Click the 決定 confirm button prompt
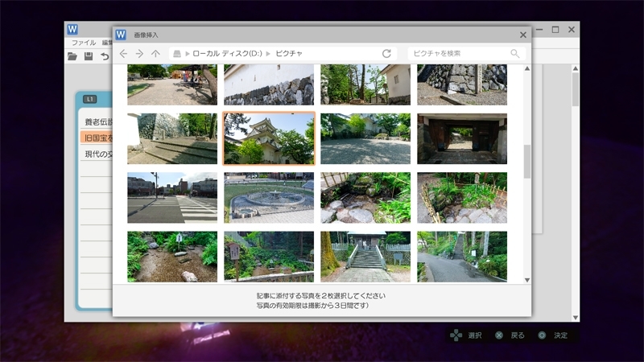The width and height of the screenshot is (644, 362). point(553,335)
